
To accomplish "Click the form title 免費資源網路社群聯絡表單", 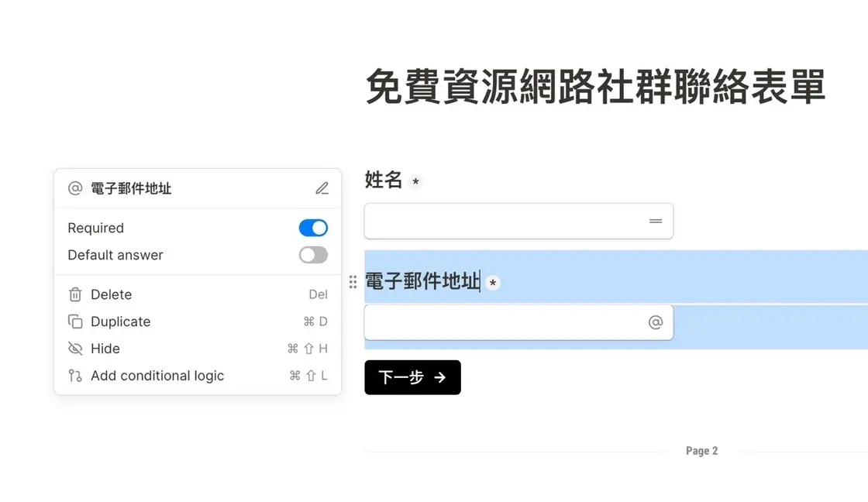I will (x=596, y=87).
